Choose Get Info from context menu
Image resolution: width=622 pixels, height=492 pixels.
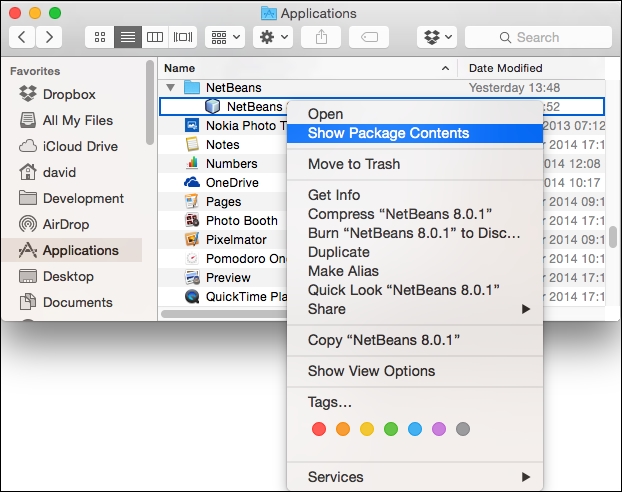click(x=415, y=195)
